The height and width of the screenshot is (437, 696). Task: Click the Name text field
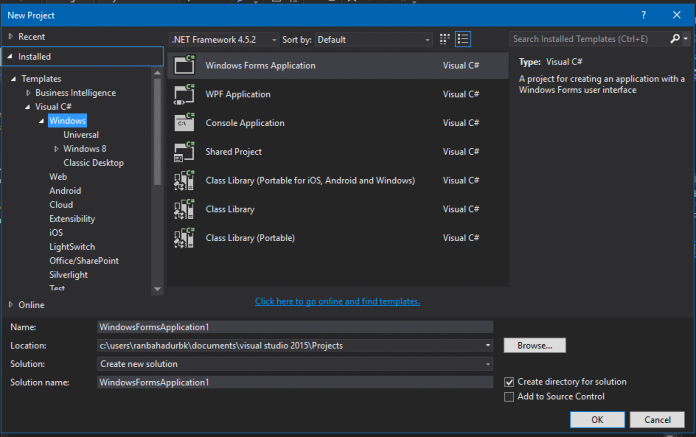(295, 327)
